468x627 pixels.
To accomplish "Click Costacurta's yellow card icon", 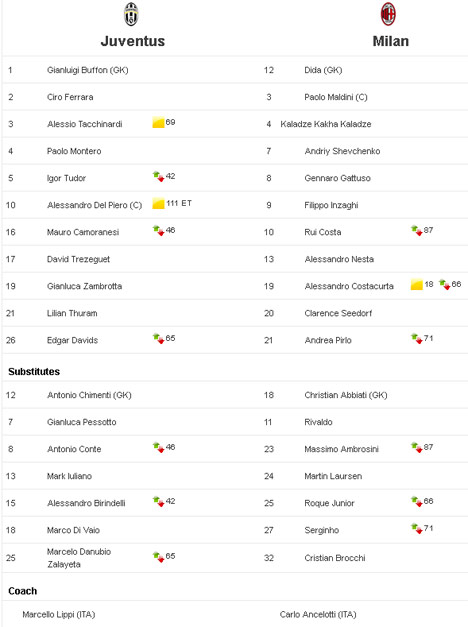I will pos(417,284).
